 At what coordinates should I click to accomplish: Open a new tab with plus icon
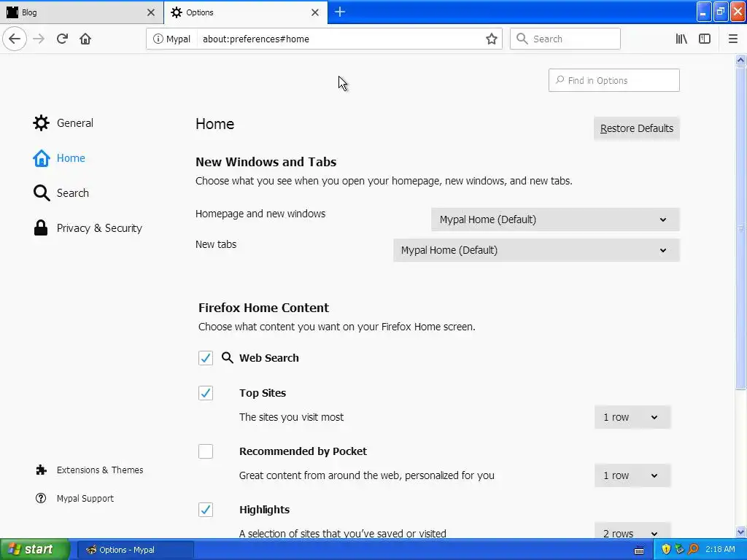pos(340,12)
